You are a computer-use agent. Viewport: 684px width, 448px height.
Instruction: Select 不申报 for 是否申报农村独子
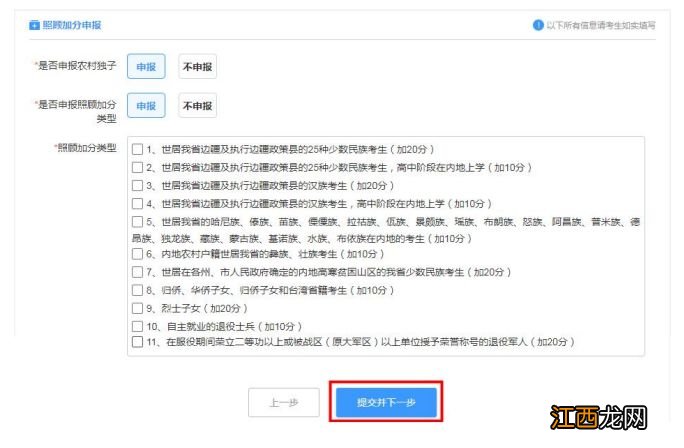point(197,66)
